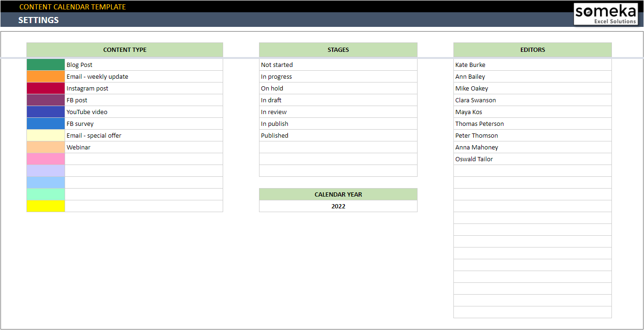Click the EDITORS header cell
The height and width of the screenshot is (330, 644).
[532, 49]
